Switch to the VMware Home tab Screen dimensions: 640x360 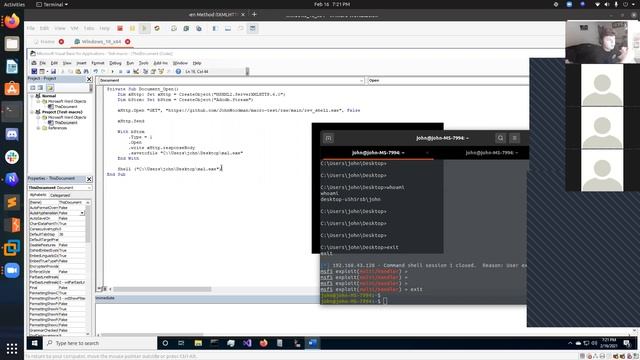click(x=47, y=42)
